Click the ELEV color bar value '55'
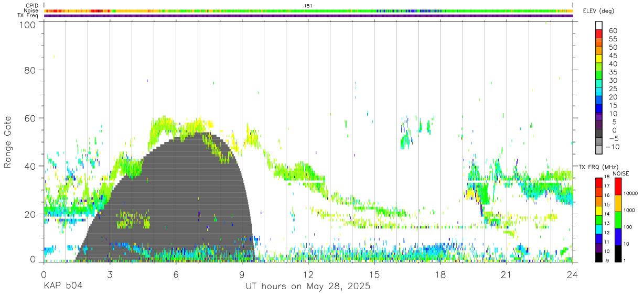This screenshot has height=297, width=644. tap(613, 39)
